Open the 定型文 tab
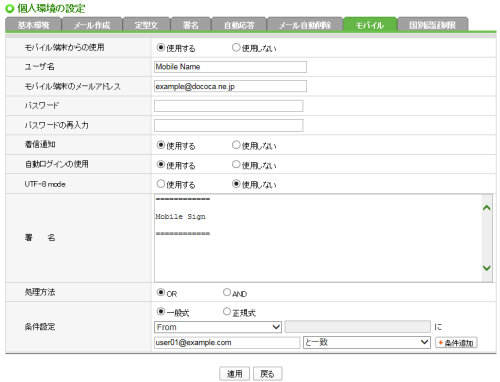Screen dimensions: 500x382 (146, 25)
